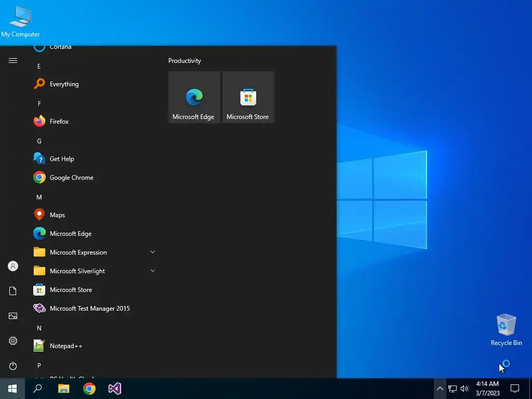Open the clock showing 4:14 AM
Viewport: 532px width, 399px height.
[487, 389]
